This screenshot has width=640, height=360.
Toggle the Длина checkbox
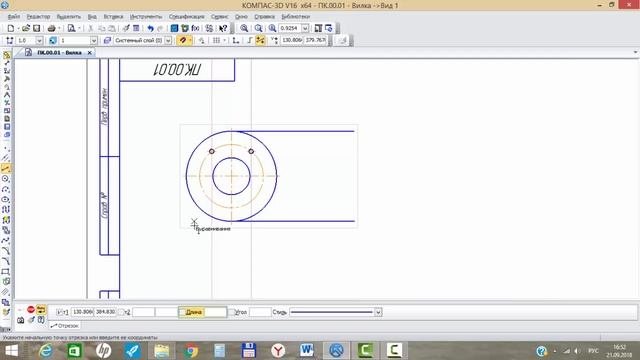(x=182, y=312)
